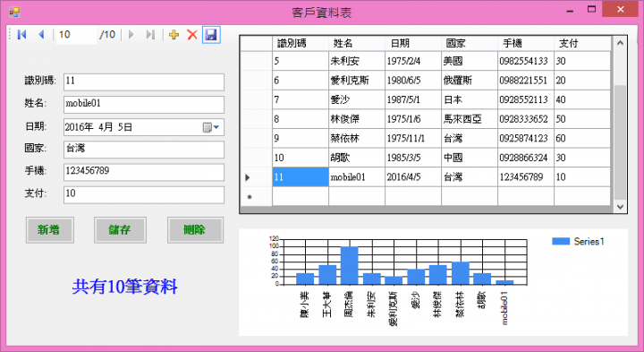Click the 識別碼 input field
This screenshot has width=644, height=352.
coord(144,82)
